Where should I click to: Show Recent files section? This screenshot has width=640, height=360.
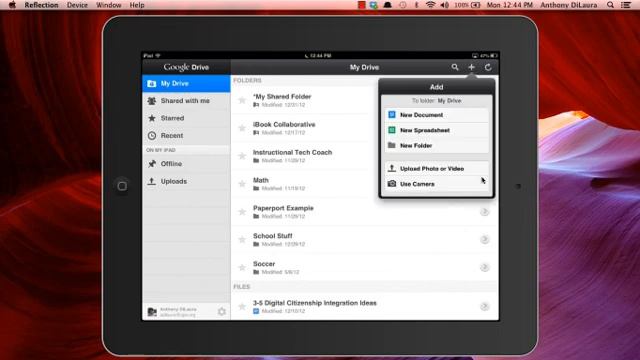(186, 136)
